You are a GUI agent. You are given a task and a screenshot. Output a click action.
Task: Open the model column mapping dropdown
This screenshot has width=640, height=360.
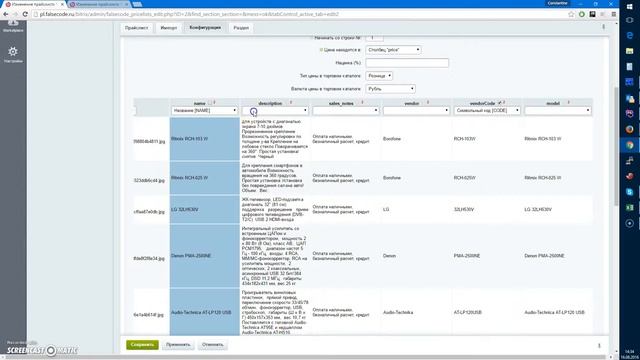click(558, 111)
